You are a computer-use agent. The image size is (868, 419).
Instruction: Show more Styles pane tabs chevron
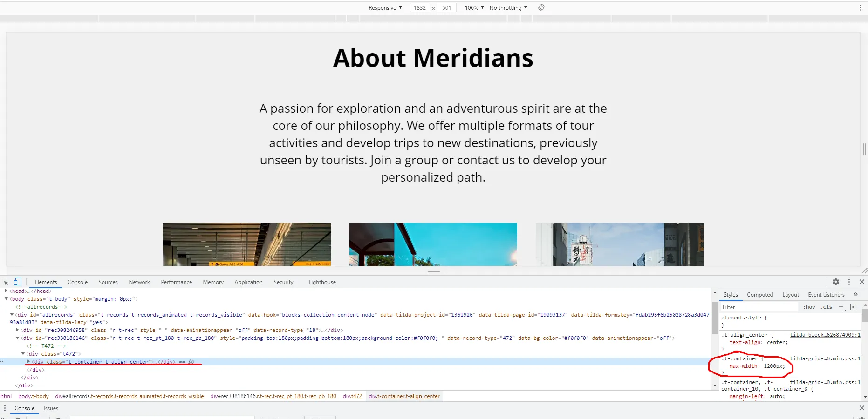pos(855,294)
